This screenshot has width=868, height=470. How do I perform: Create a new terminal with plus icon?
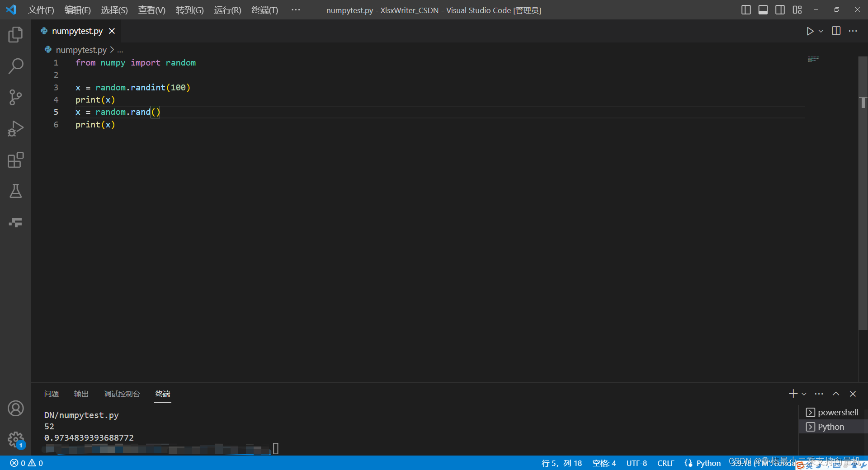point(793,394)
